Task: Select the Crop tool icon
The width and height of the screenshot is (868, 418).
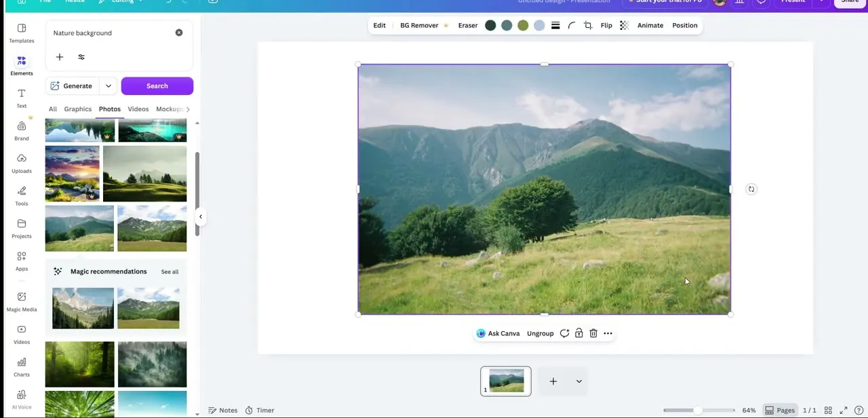Action: 588,26
